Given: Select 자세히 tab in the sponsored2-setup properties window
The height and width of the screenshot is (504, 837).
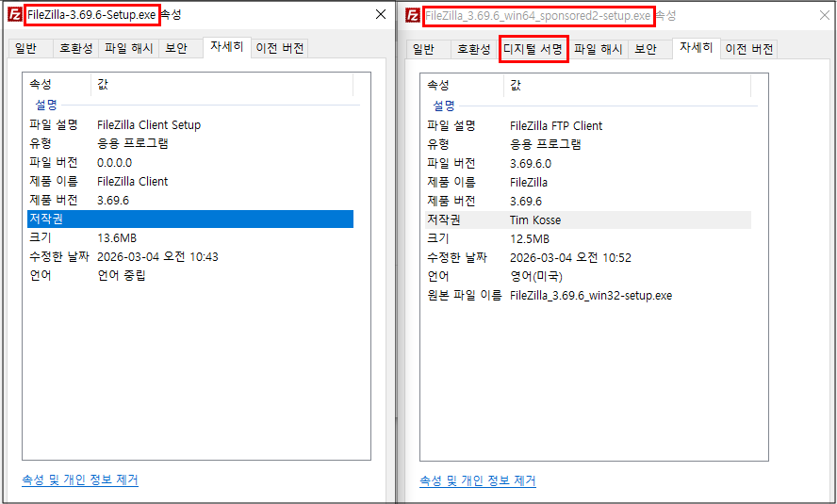Looking at the screenshot, I should point(696,48).
